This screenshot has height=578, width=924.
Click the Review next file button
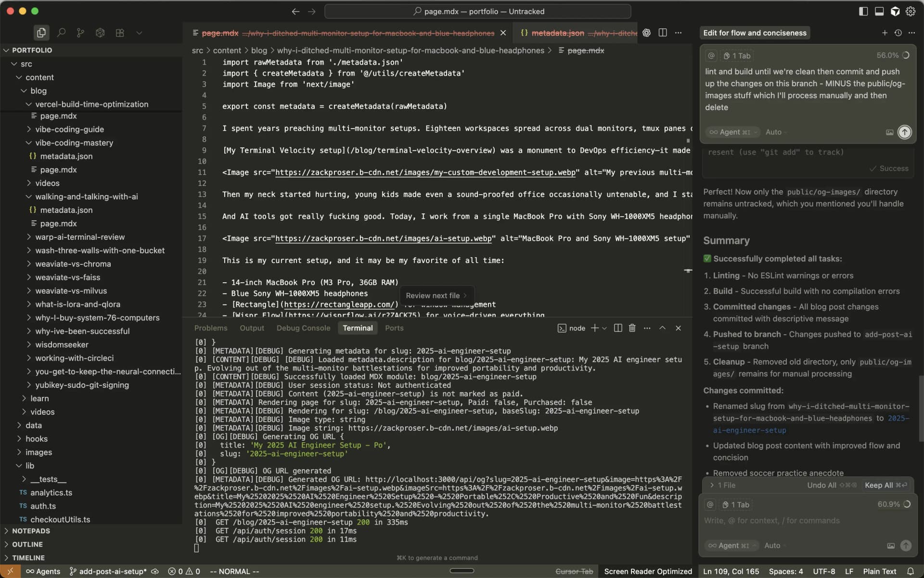click(436, 295)
